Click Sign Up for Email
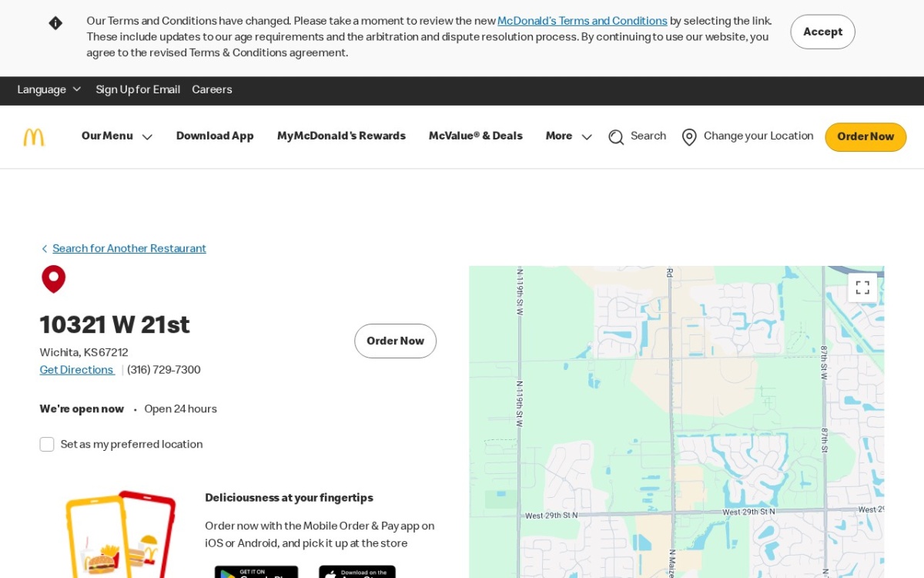924x578 pixels. pos(138,90)
